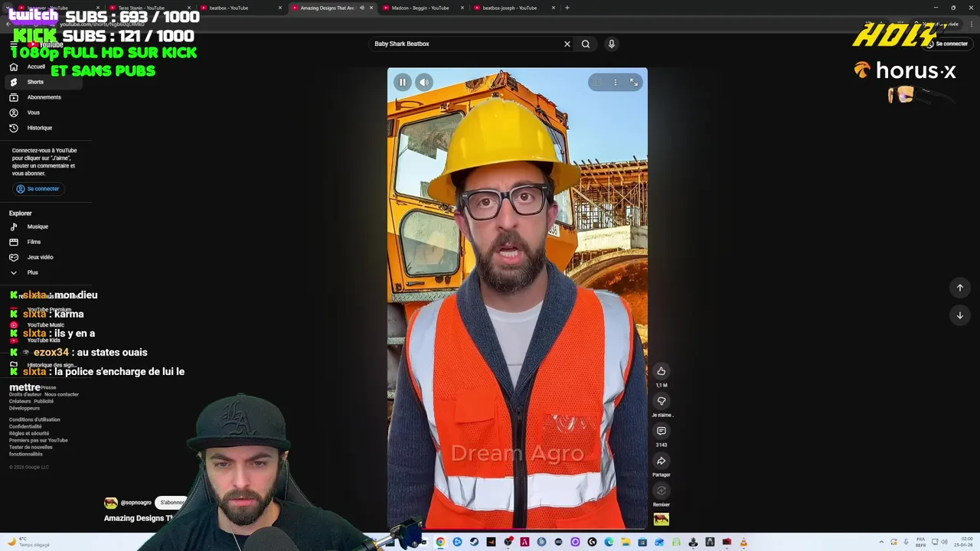Pause the playing Short video
The height and width of the screenshot is (551, 980).
403,82
